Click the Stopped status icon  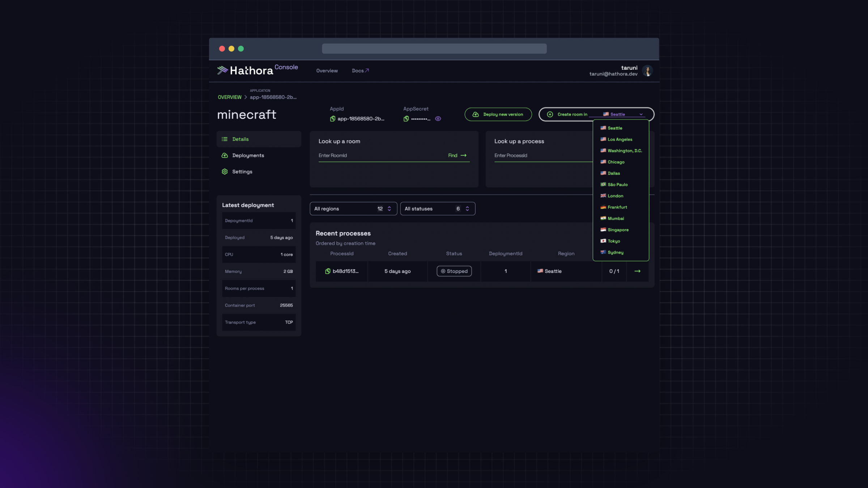click(443, 271)
